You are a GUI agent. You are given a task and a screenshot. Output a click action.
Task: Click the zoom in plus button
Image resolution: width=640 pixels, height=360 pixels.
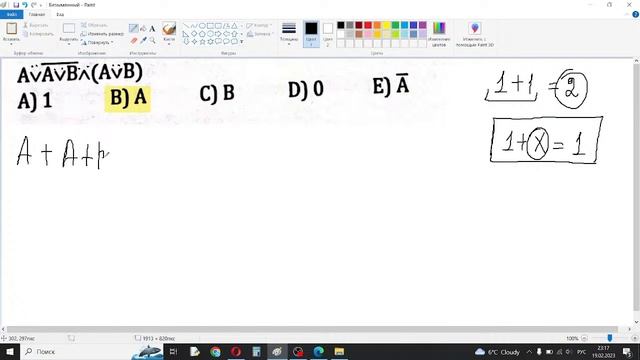click(634, 338)
